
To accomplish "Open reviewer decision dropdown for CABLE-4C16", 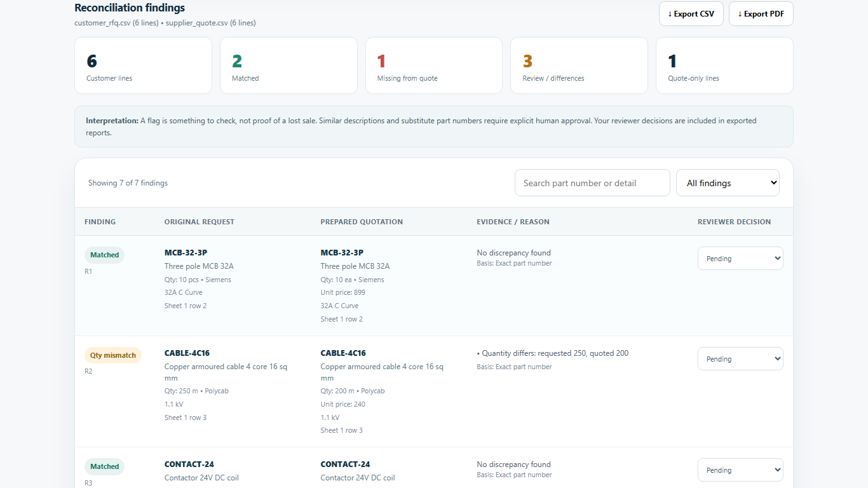I will pos(740,359).
